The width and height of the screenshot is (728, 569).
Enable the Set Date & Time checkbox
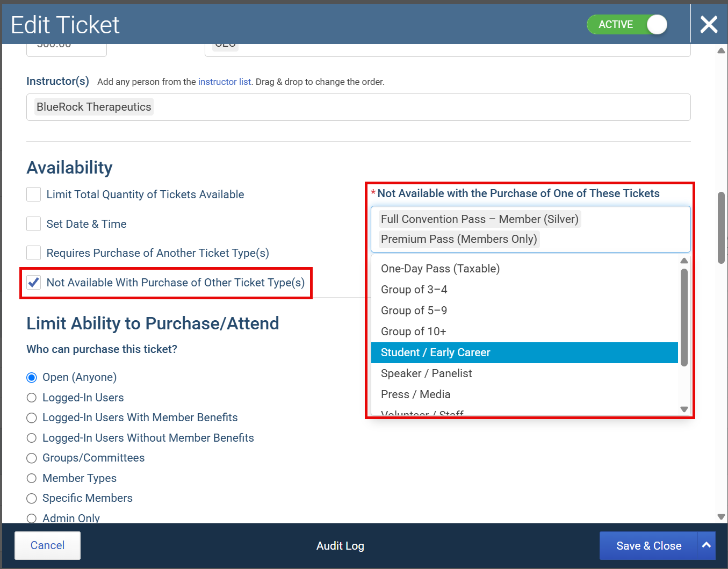point(34,224)
